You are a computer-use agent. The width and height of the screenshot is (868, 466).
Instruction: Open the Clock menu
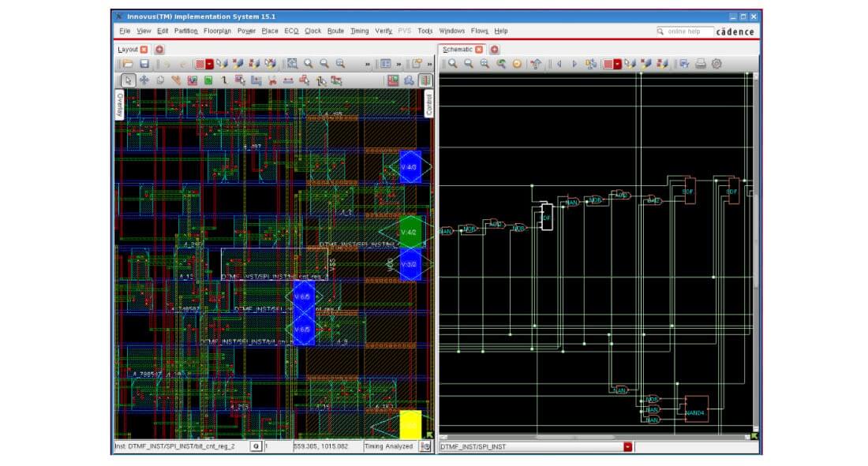pyautogui.click(x=312, y=31)
